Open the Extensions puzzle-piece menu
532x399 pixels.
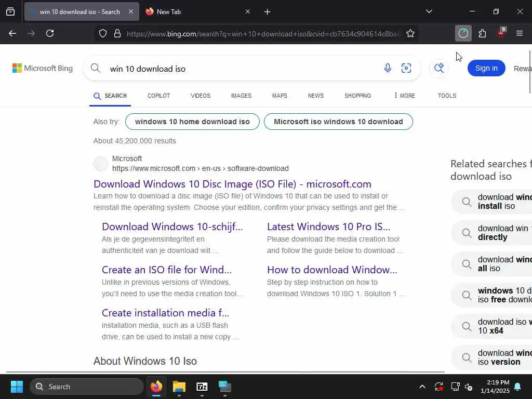[482, 33]
